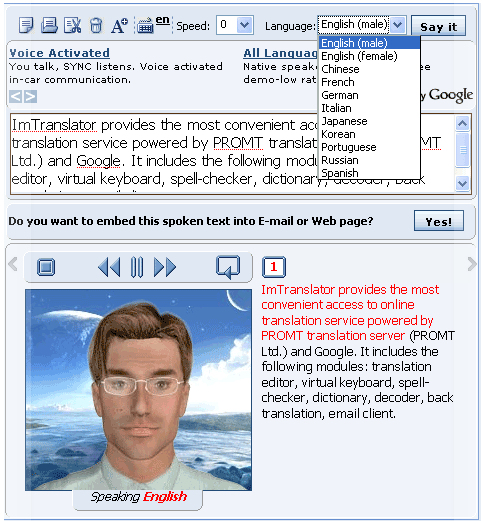Pick Korean in the language list

[369, 134]
